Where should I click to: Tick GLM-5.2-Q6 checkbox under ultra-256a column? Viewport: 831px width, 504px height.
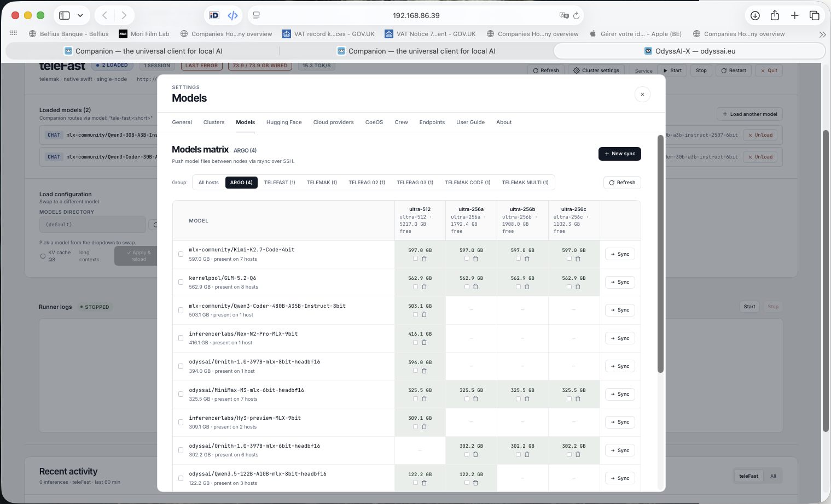(467, 286)
